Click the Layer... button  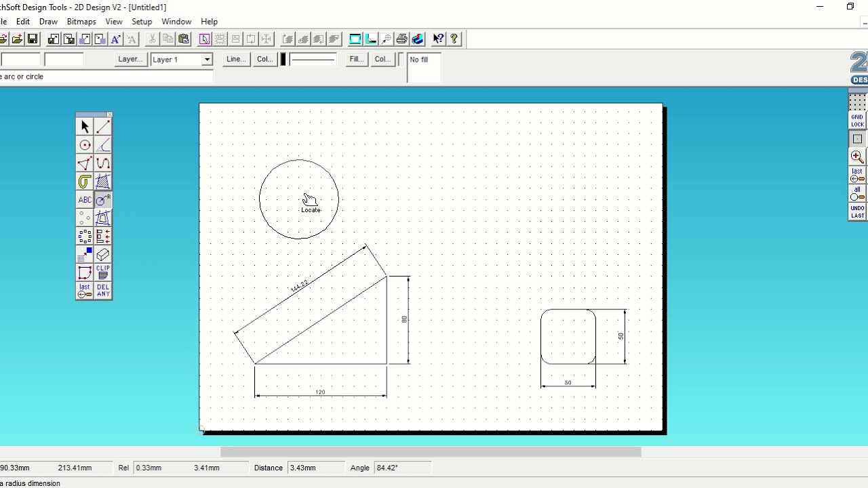(x=130, y=60)
